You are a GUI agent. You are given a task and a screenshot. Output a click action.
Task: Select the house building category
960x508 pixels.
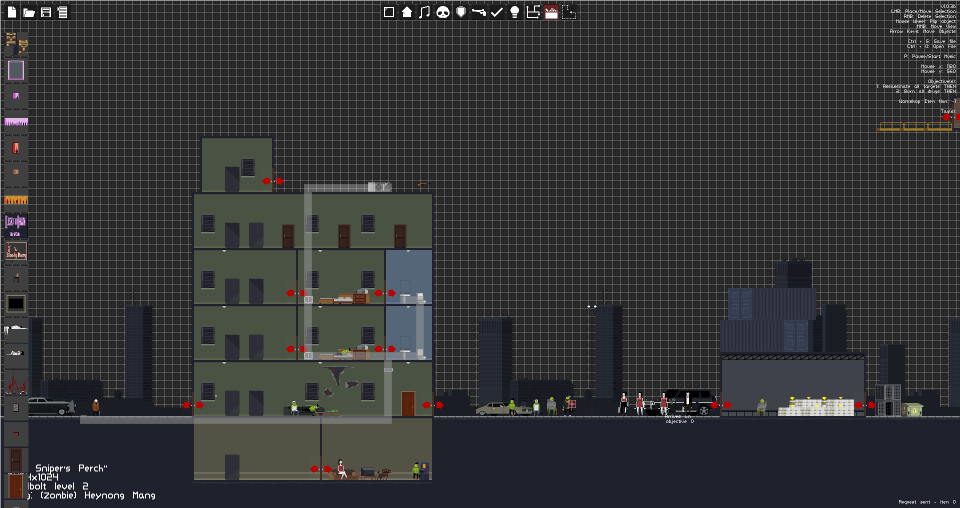click(x=407, y=12)
